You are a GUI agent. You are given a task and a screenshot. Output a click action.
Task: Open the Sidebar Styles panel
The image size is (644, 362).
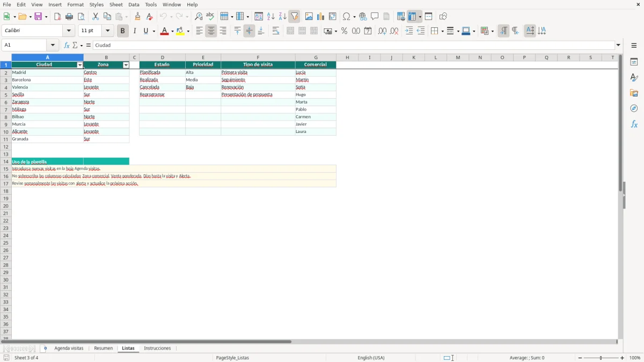[634, 77]
